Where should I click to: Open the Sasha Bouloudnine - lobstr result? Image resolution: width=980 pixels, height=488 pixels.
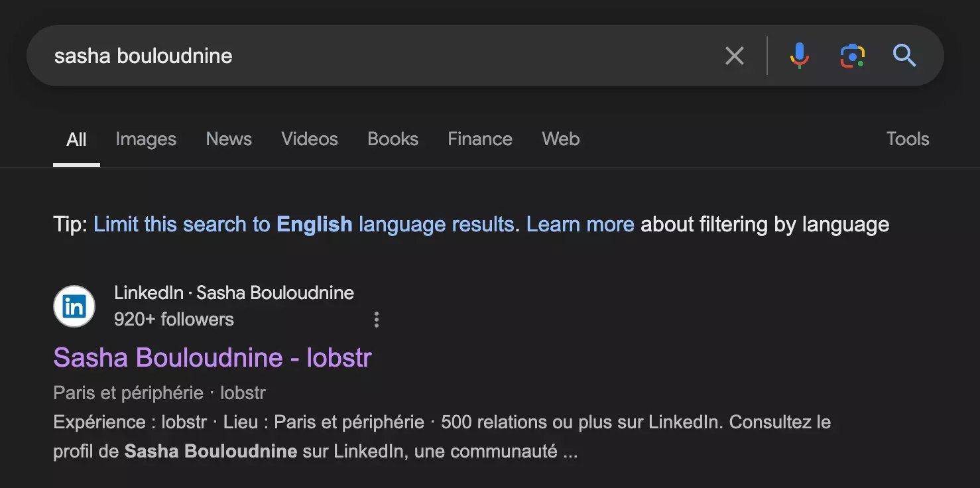point(212,357)
